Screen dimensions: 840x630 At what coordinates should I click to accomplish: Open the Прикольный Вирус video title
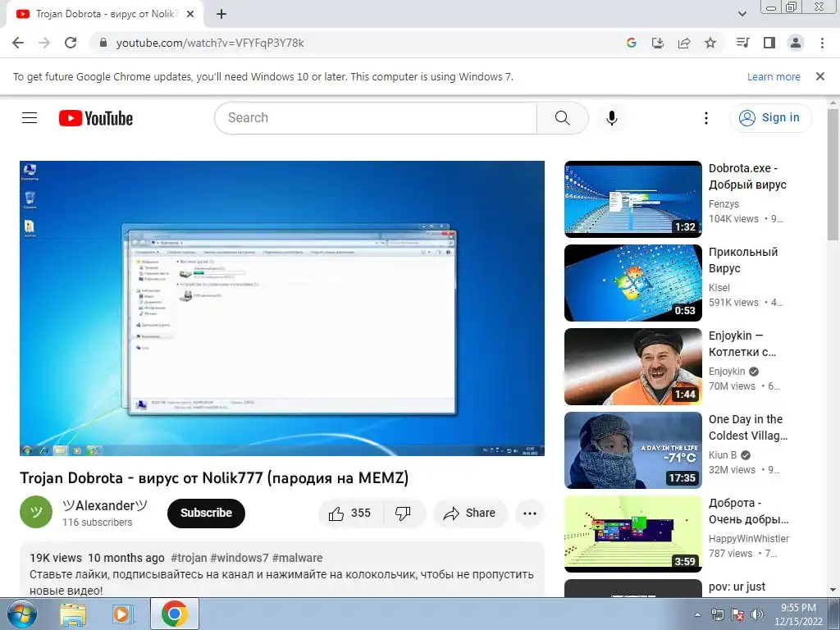click(x=743, y=260)
